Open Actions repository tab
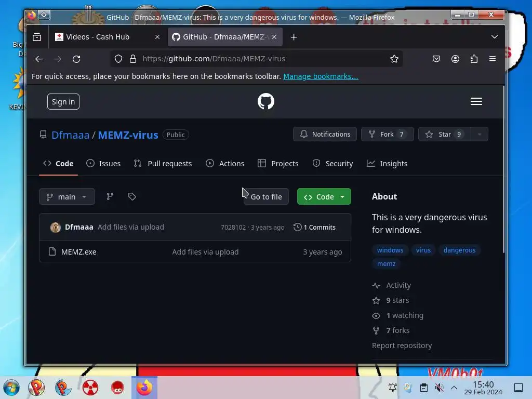Image resolution: width=532 pixels, height=399 pixels. (225, 164)
